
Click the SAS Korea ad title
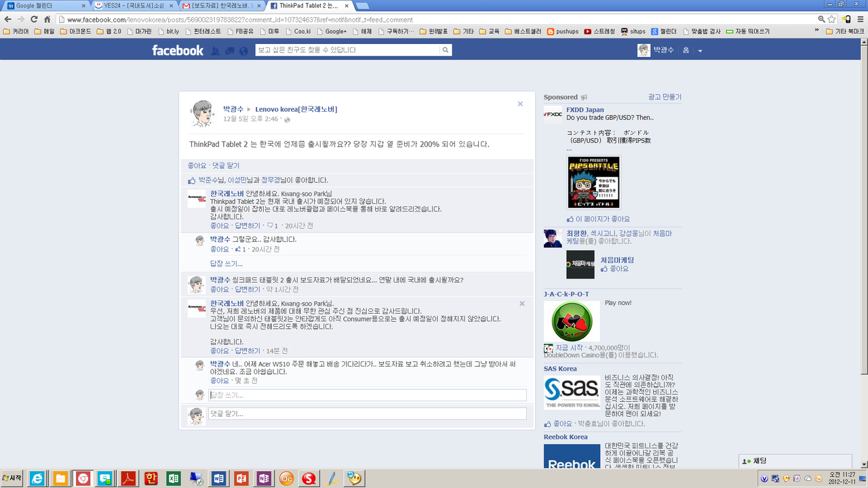[560, 369]
